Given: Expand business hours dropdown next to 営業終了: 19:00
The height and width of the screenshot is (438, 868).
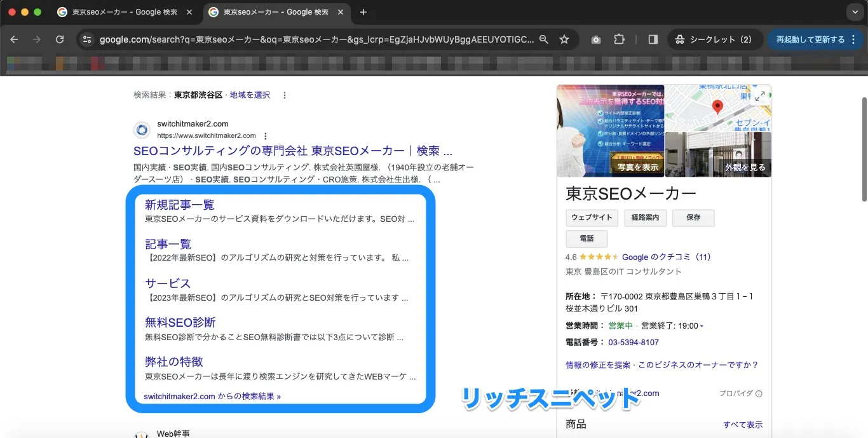Looking at the screenshot, I should [x=702, y=326].
